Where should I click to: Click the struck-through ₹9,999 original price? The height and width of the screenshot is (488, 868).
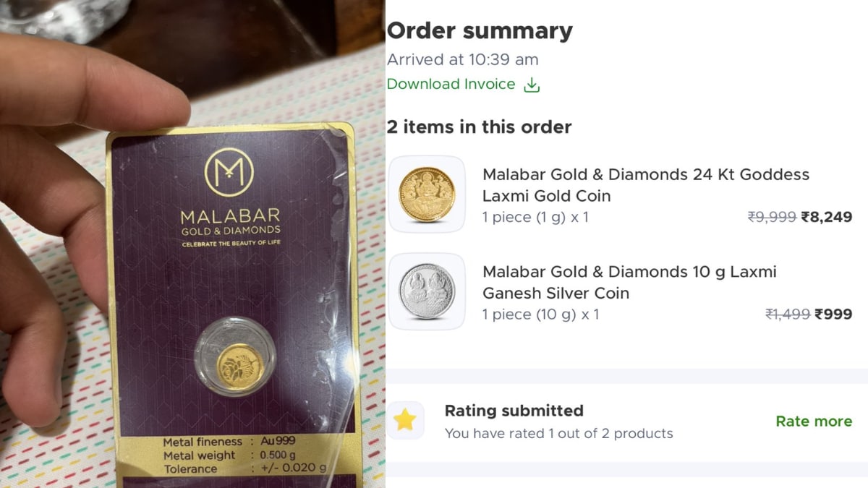(771, 216)
